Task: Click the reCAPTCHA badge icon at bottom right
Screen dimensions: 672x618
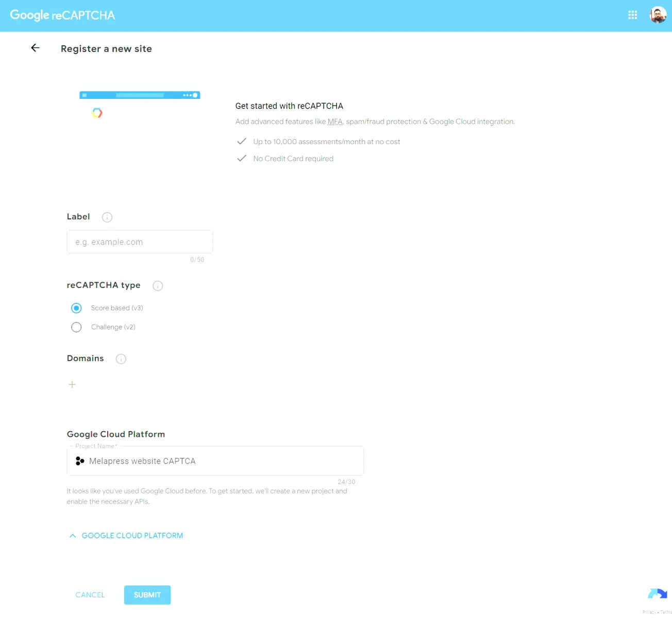Action: pos(658,595)
